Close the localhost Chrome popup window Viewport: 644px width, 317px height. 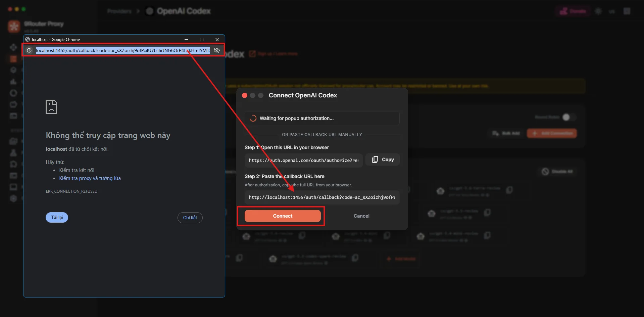[x=217, y=40]
